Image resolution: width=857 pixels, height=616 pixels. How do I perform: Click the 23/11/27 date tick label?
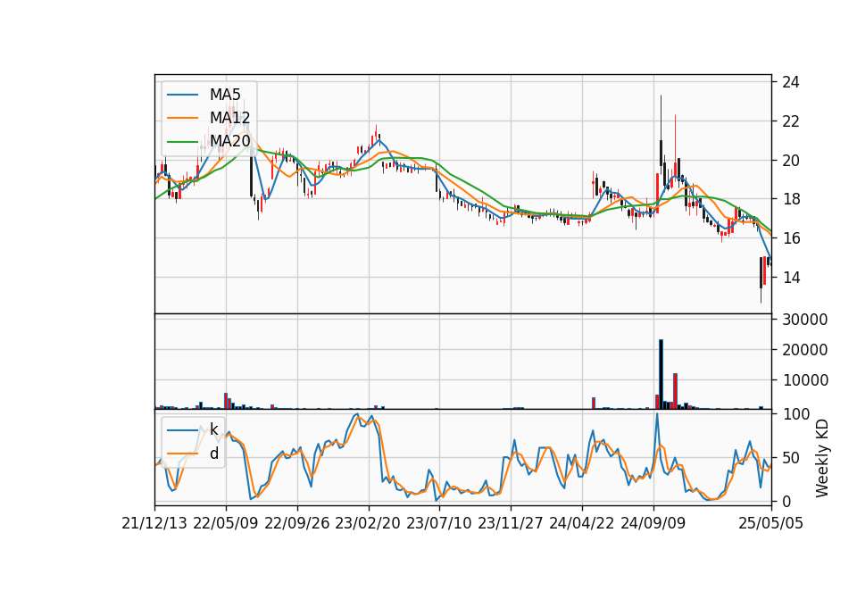tap(511, 523)
